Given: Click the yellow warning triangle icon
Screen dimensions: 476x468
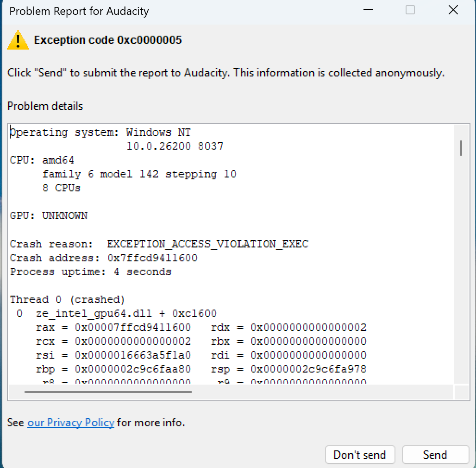Looking at the screenshot, I should (18, 40).
